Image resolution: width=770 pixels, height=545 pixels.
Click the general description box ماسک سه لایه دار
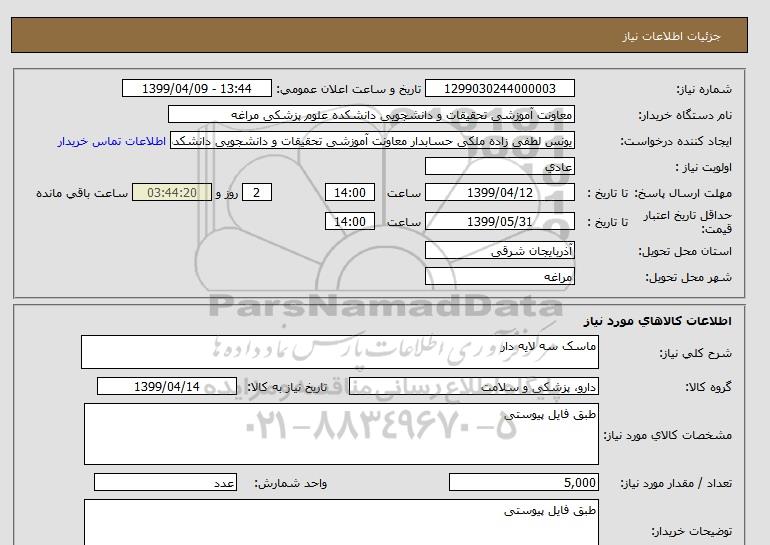click(340, 352)
